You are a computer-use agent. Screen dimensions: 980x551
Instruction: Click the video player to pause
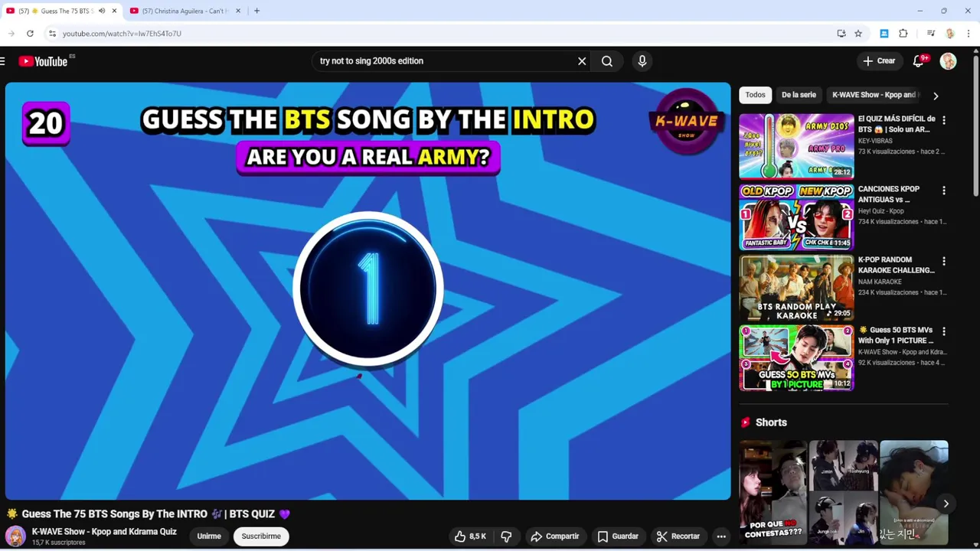pos(368,291)
